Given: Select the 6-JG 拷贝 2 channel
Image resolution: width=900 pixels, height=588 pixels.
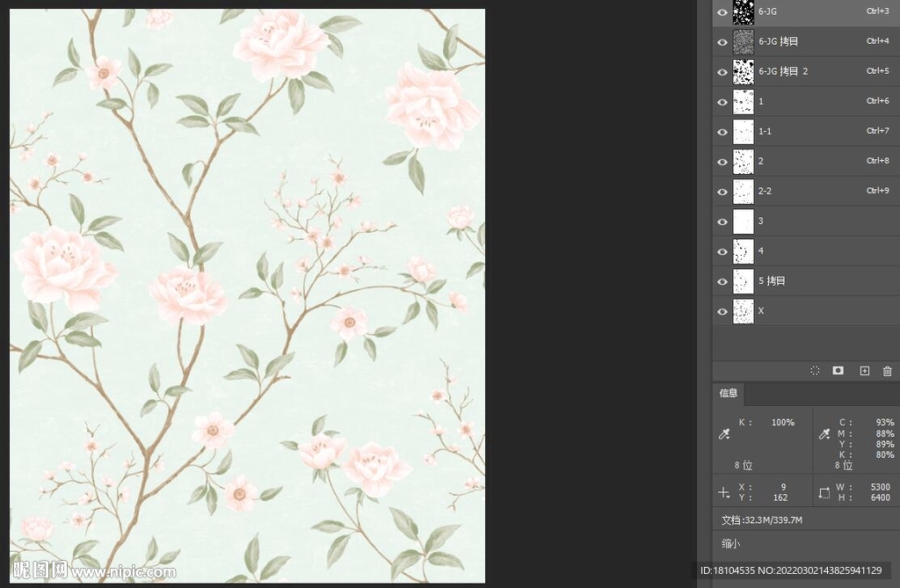Looking at the screenshot, I should 809,71.
